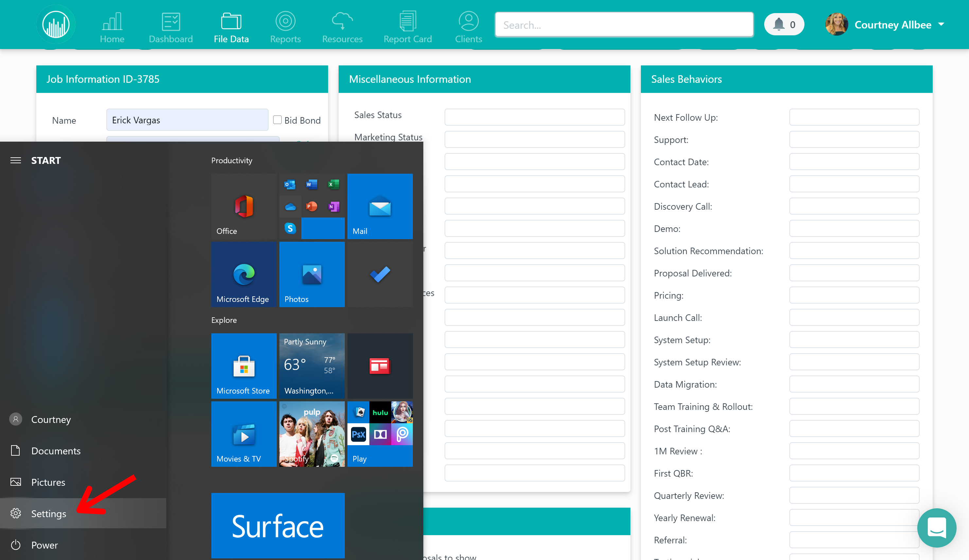
Task: Click the First QBR field
Action: 854,473
